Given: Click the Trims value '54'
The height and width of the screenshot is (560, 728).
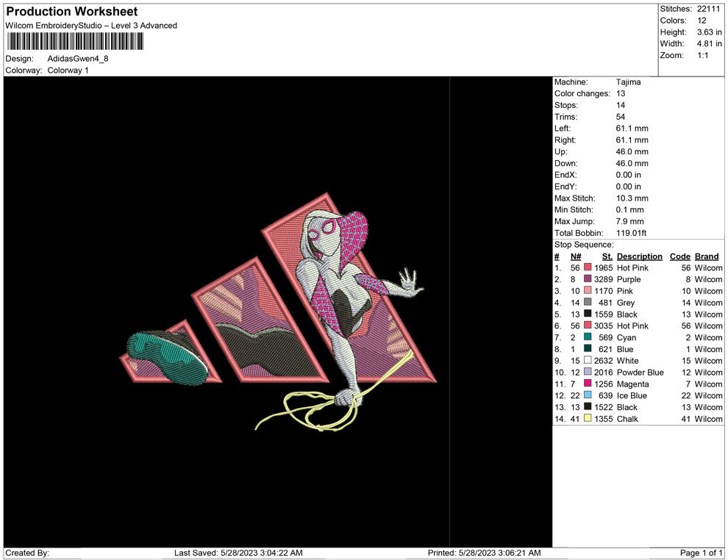Looking at the screenshot, I should point(621,117).
